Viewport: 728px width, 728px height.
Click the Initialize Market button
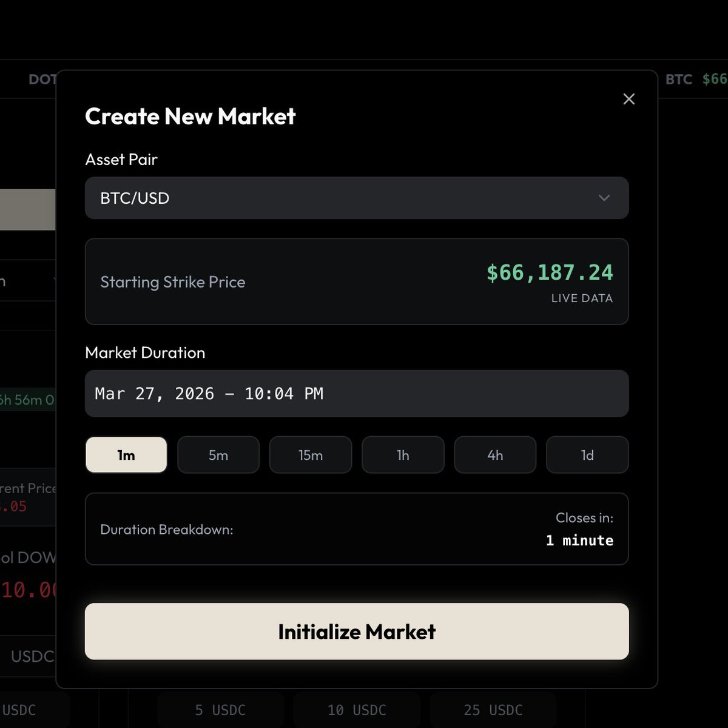pos(357,632)
